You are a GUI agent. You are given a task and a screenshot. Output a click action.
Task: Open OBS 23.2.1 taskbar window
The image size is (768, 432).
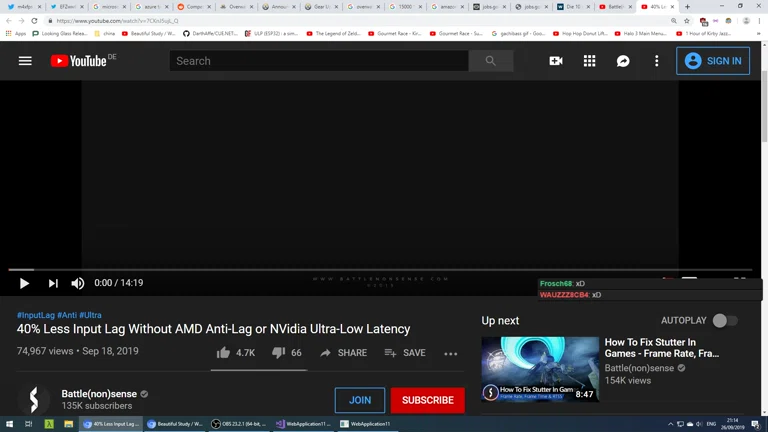(239, 424)
